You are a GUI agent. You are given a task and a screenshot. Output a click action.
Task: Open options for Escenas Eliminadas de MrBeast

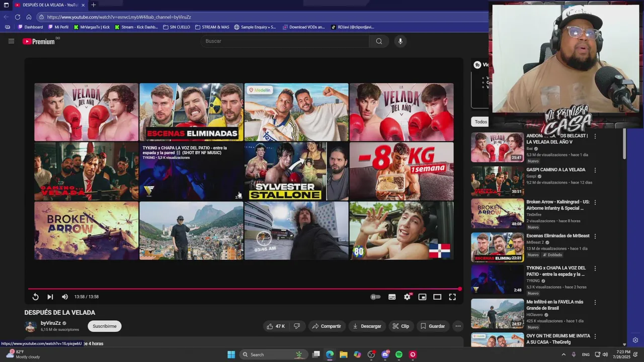click(x=595, y=236)
